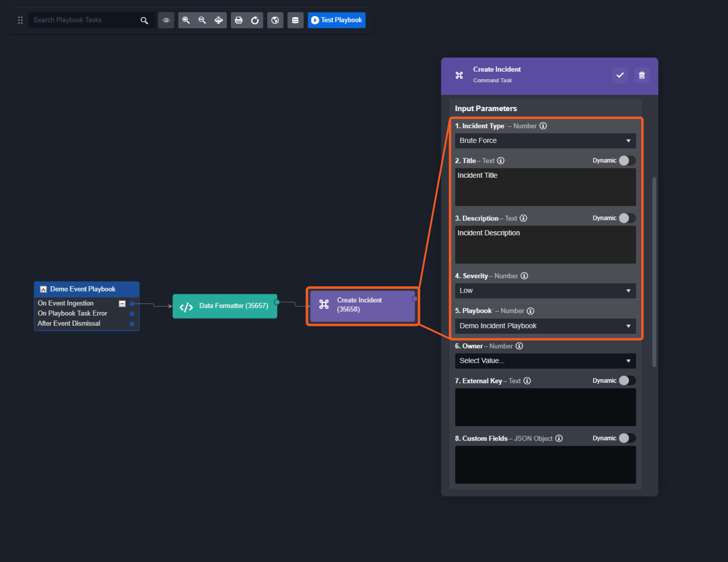The image size is (728, 562).
Task: Turn on Dynamic for Custom Fields
Action: click(x=627, y=438)
